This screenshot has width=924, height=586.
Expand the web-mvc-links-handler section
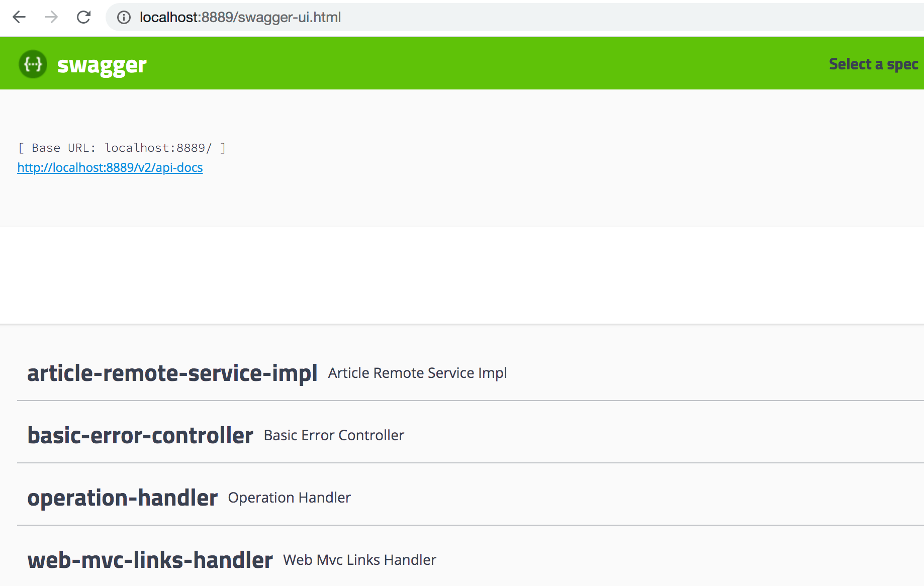150,560
